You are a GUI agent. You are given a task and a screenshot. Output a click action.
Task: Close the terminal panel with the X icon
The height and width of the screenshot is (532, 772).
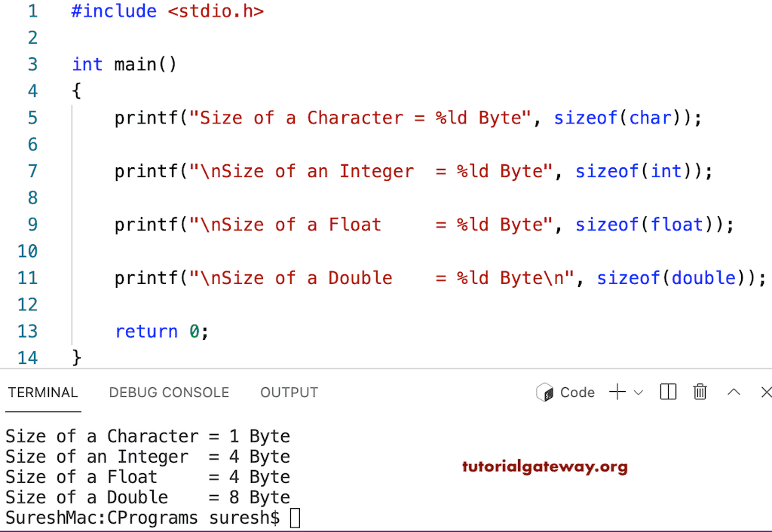pyautogui.click(x=765, y=392)
